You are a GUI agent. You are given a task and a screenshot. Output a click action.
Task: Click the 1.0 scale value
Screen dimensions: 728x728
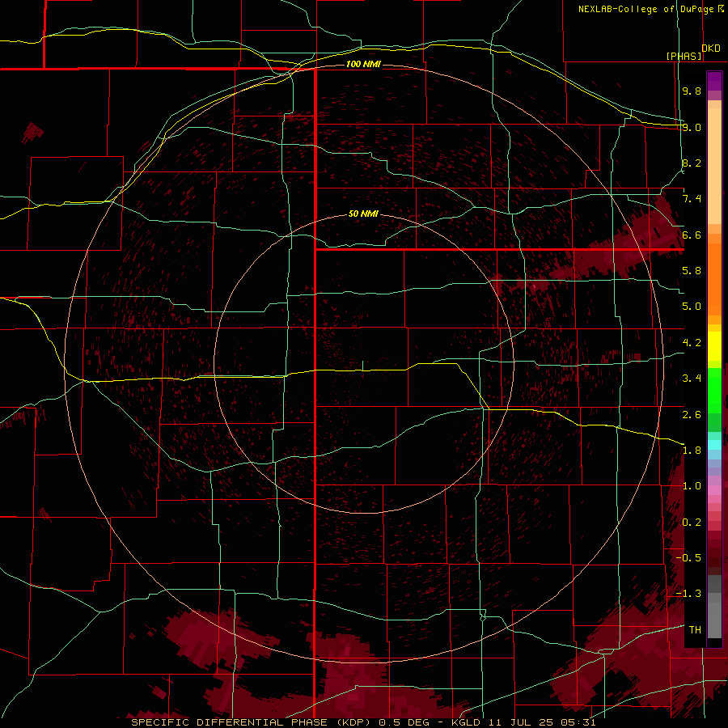692,486
